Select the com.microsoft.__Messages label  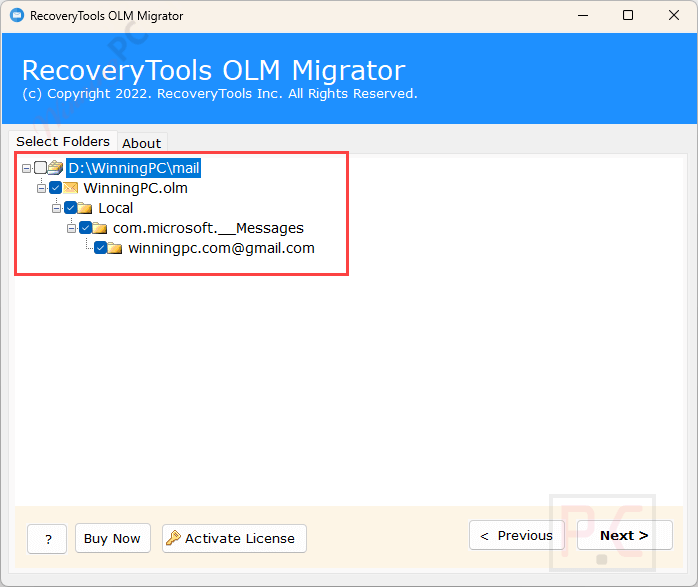pos(208,228)
